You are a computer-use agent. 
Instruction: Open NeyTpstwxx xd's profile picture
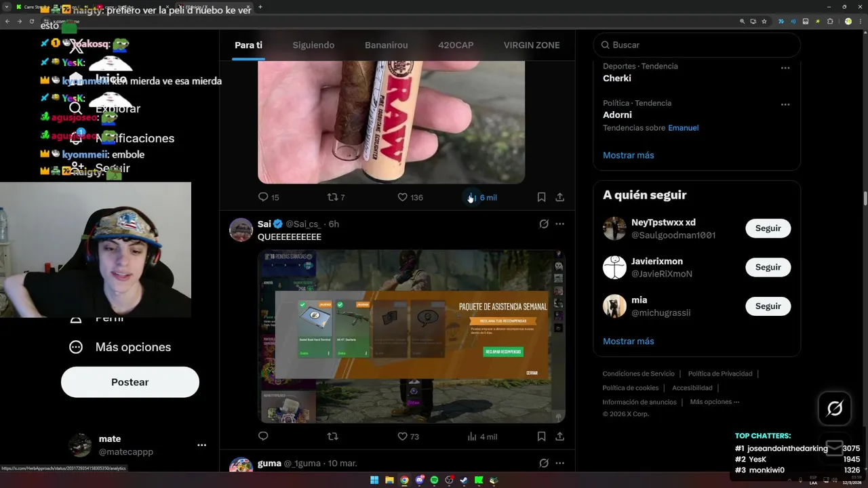614,228
